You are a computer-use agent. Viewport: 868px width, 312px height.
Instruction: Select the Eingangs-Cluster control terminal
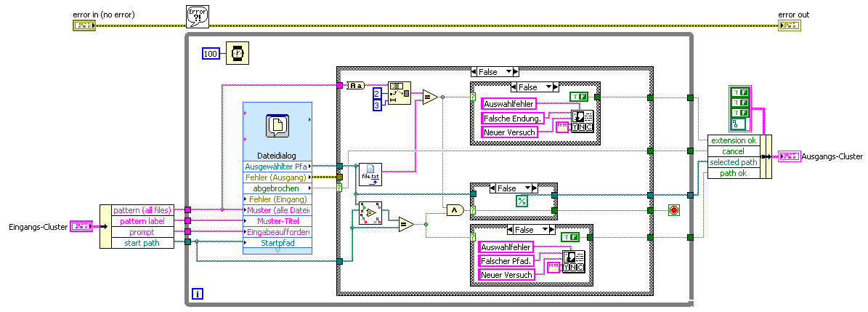(x=82, y=226)
